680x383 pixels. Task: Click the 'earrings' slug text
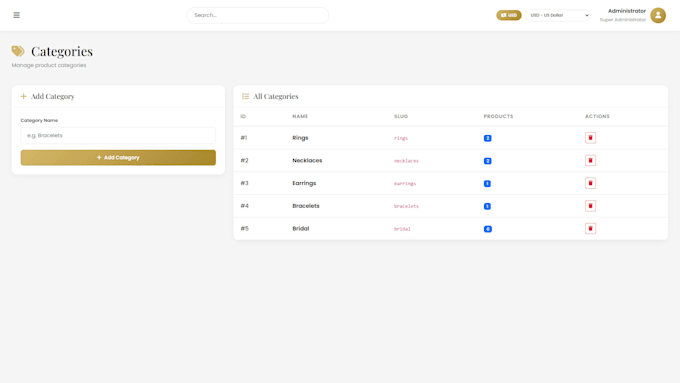pos(405,183)
